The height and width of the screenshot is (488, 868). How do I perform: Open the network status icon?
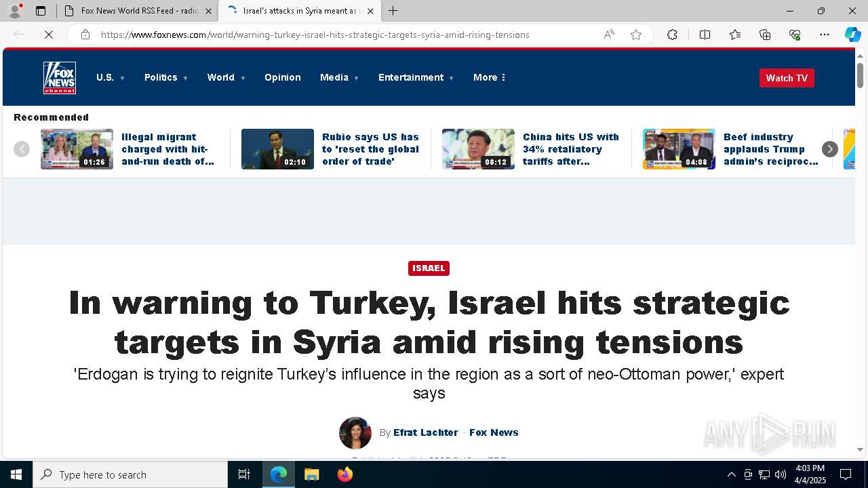[764, 474]
